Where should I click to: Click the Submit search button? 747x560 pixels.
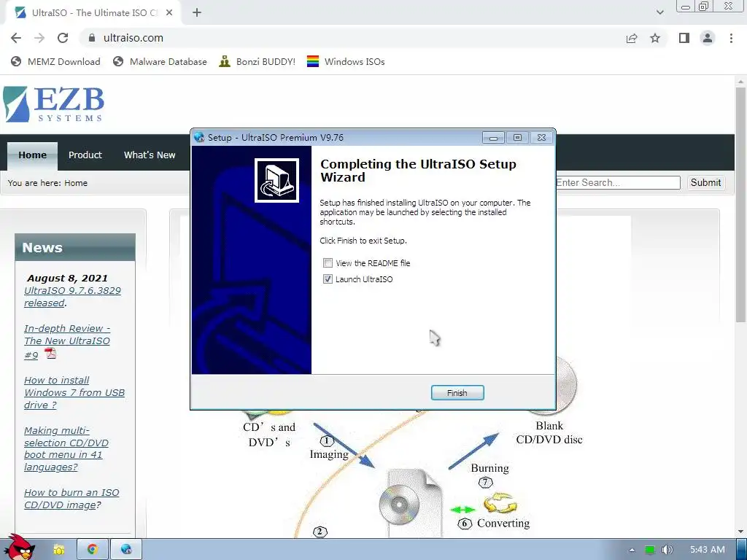coord(705,183)
